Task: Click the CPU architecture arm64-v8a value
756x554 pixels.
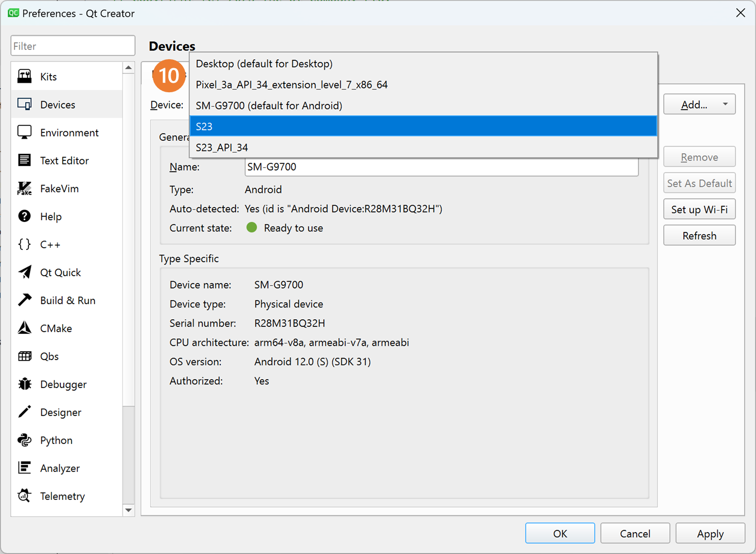Action: (x=332, y=342)
